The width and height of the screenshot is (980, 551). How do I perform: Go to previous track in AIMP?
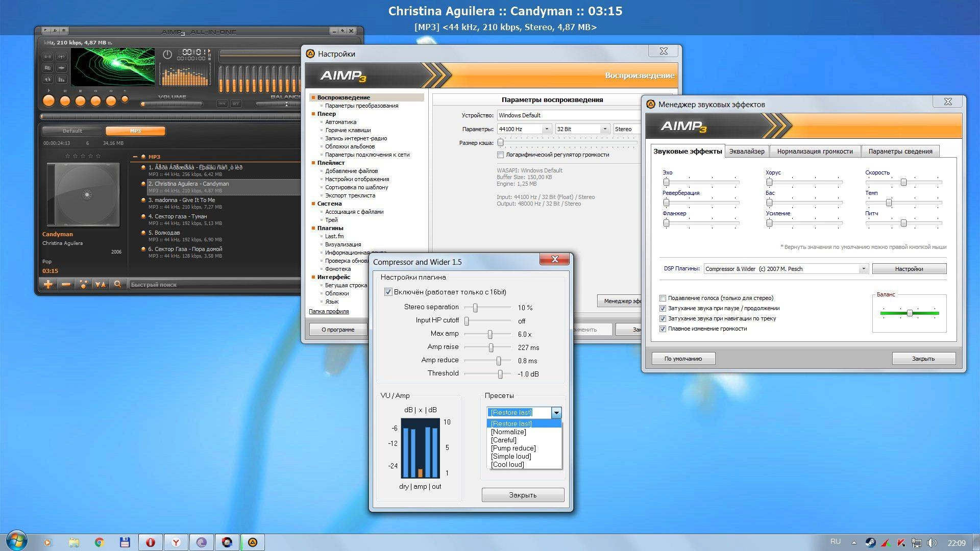click(x=95, y=101)
